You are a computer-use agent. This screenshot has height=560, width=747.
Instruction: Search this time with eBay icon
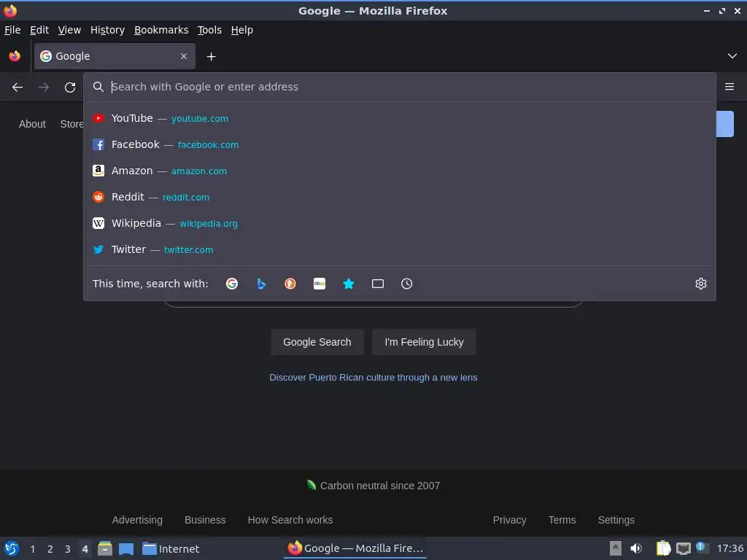[320, 284]
